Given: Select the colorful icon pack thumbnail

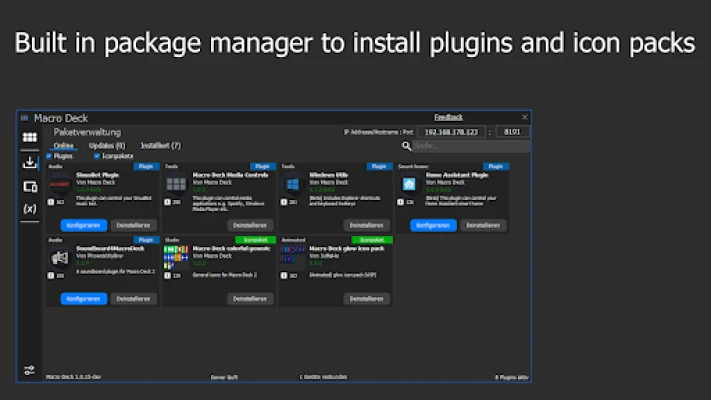Looking at the screenshot, I should click(176, 257).
